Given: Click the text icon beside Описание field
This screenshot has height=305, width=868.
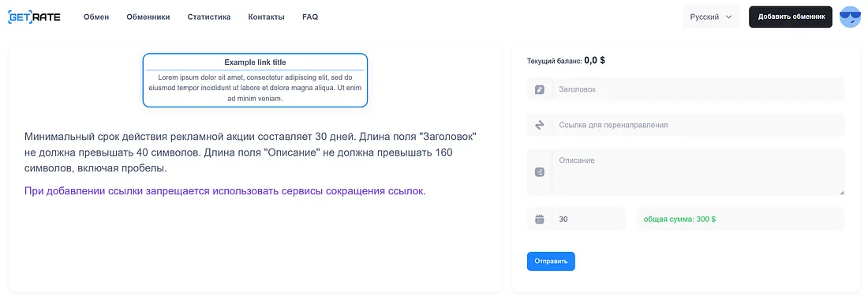Looking at the screenshot, I should 540,172.
